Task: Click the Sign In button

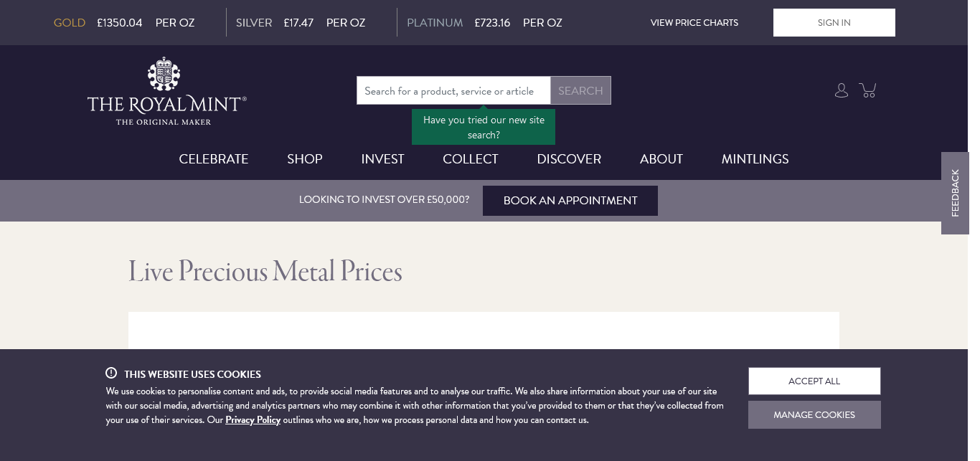Action: (x=834, y=22)
